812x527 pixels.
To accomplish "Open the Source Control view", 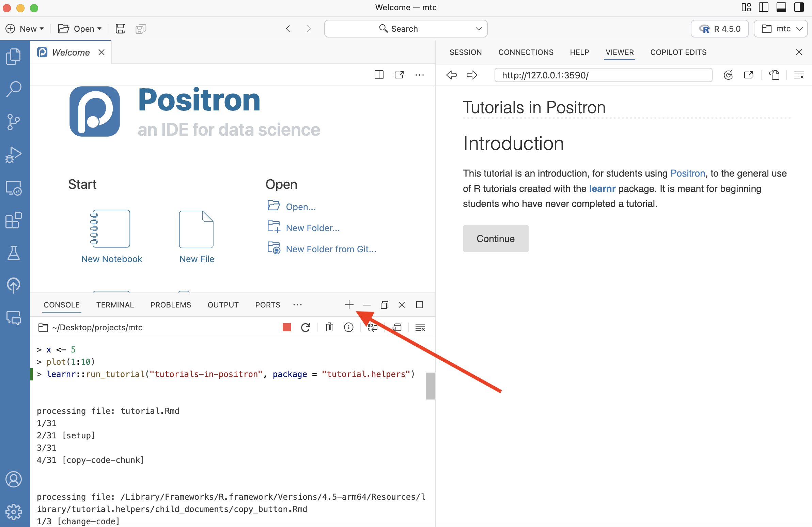I will [14, 122].
